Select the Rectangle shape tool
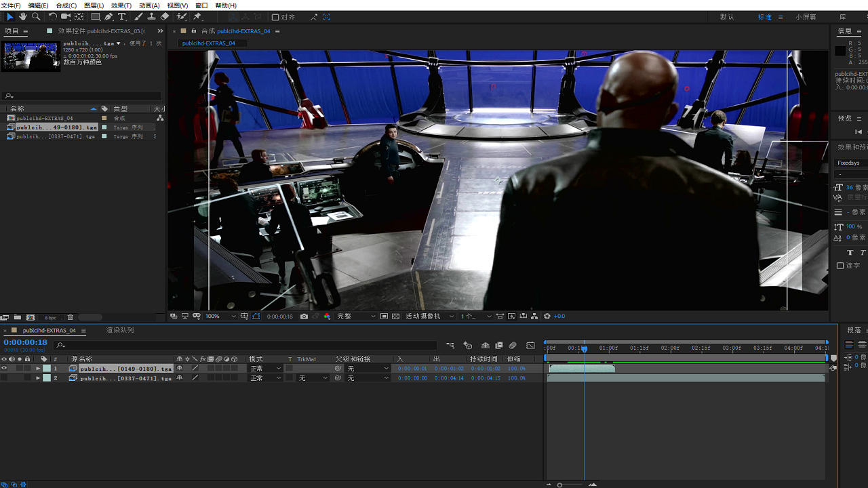The height and width of the screenshot is (488, 868). (x=96, y=16)
